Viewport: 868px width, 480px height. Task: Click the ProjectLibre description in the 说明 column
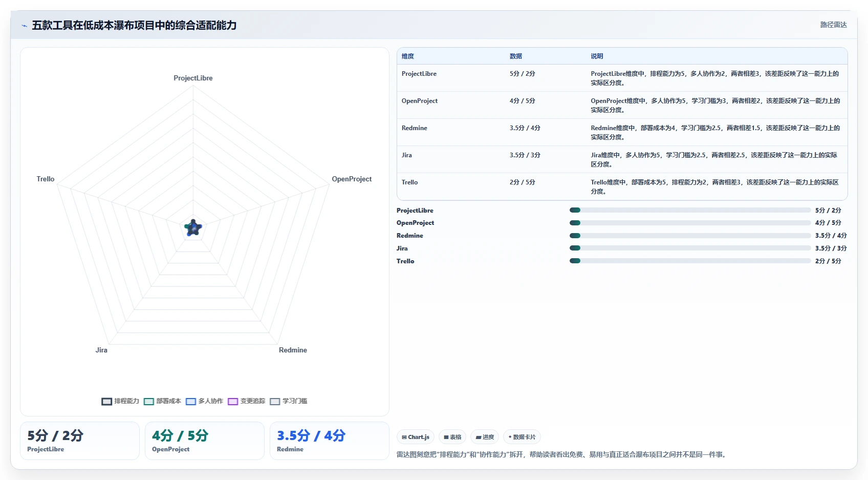tap(715, 78)
